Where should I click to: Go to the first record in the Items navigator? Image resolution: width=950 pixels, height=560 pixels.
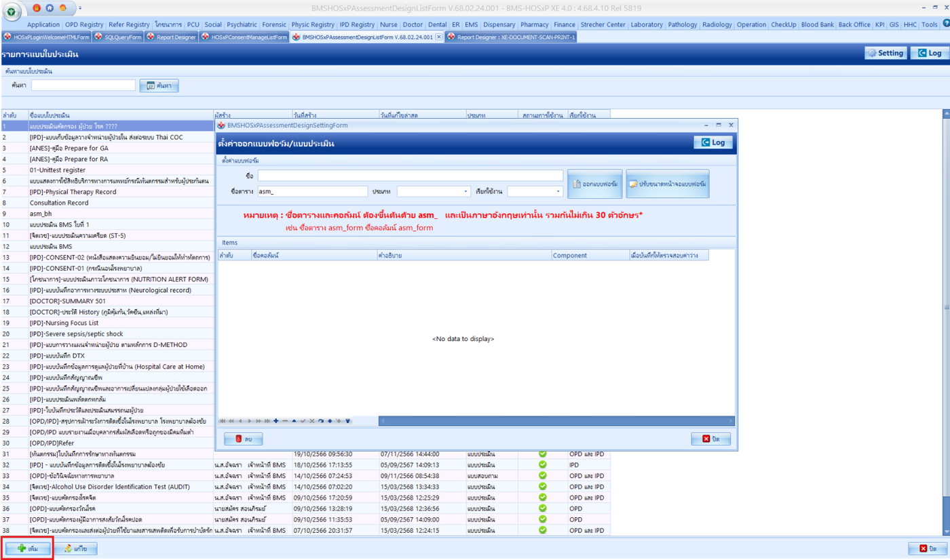(x=223, y=421)
